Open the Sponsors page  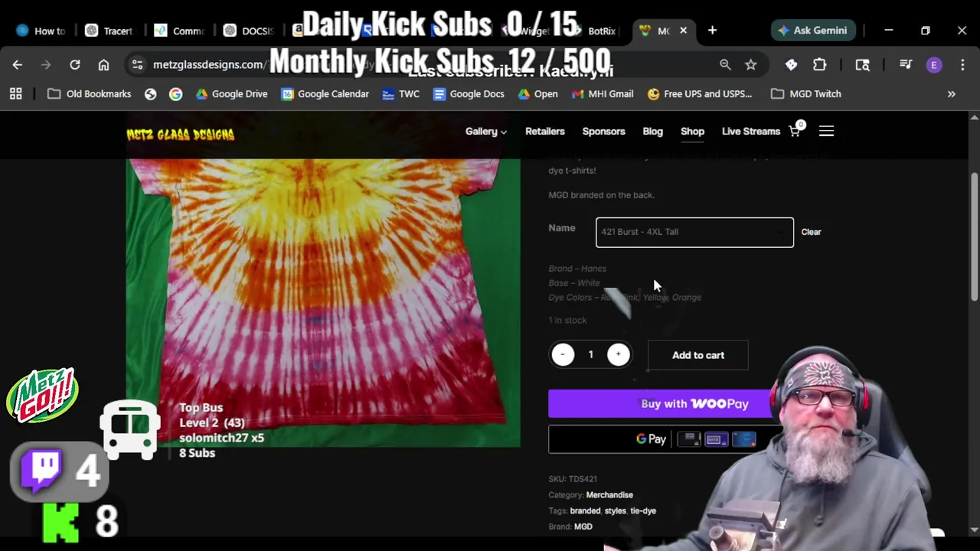[x=603, y=132]
